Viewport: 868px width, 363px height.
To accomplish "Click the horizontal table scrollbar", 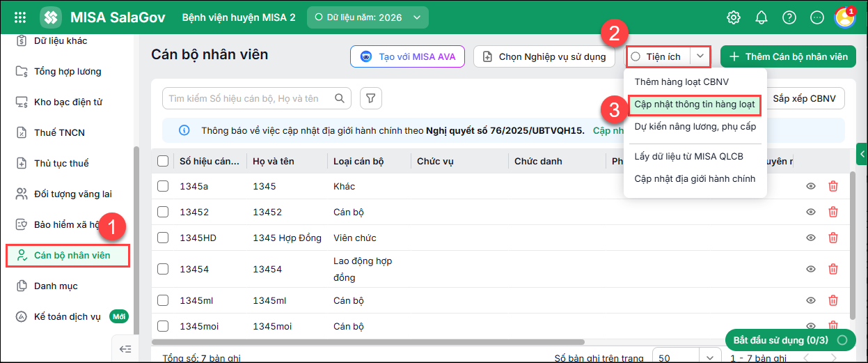I will coord(369,342).
